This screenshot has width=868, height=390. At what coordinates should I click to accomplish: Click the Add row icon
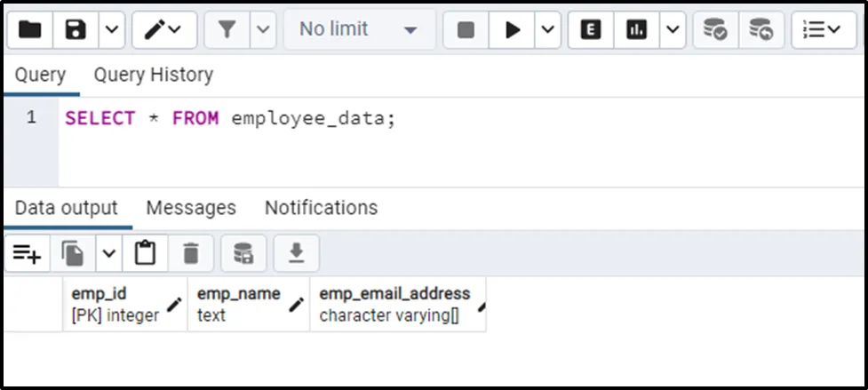pos(28,255)
